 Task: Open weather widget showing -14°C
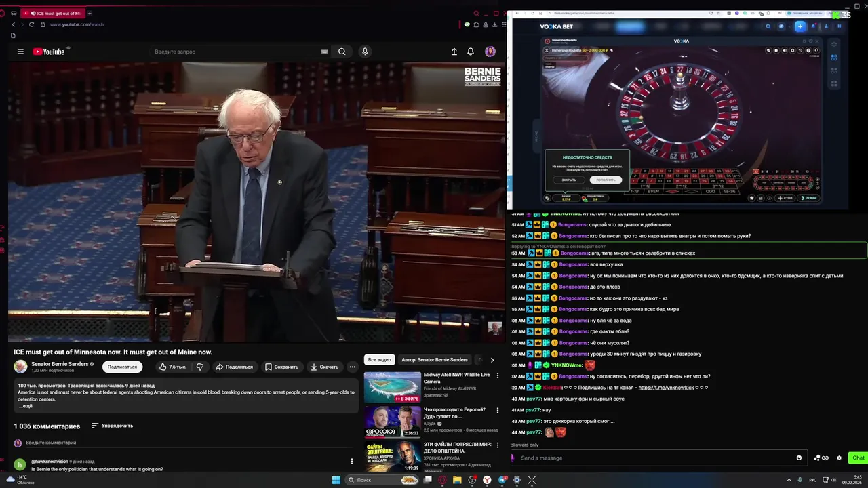[19, 480]
